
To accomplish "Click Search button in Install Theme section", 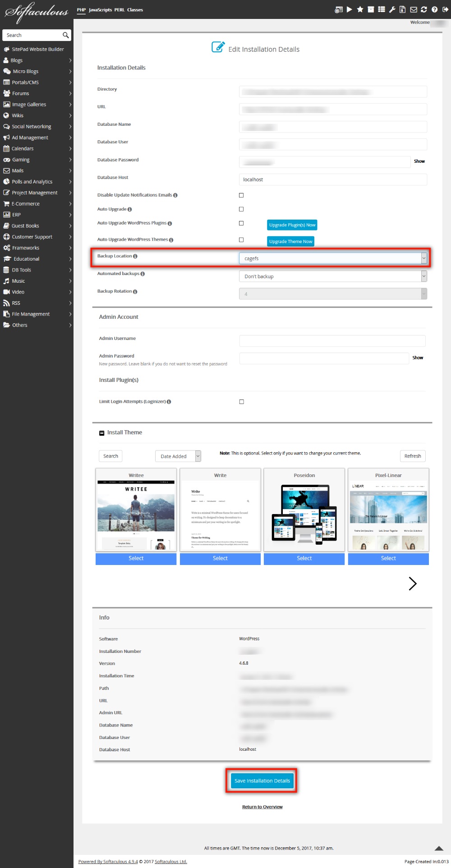I will pos(110,456).
